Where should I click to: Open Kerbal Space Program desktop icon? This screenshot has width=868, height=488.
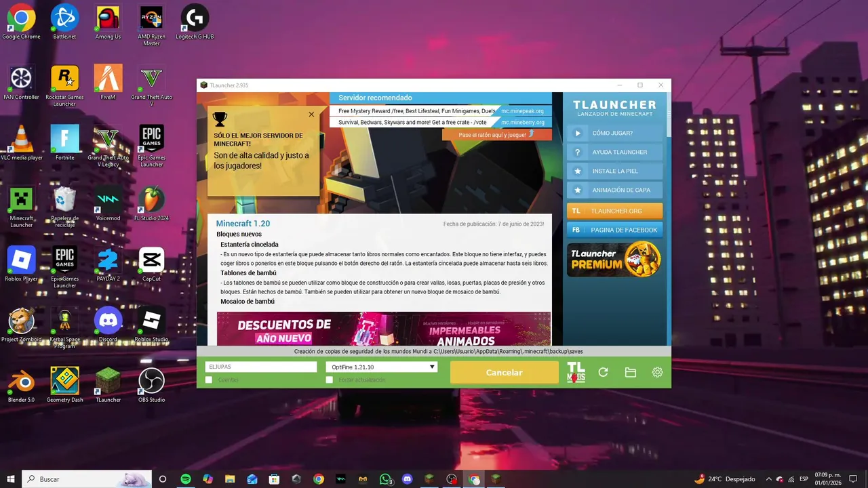click(64, 327)
